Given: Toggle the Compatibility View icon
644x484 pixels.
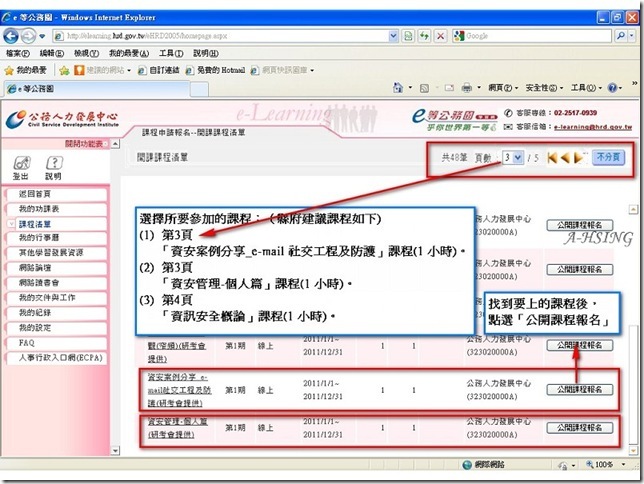Looking at the screenshot, I should click(408, 36).
